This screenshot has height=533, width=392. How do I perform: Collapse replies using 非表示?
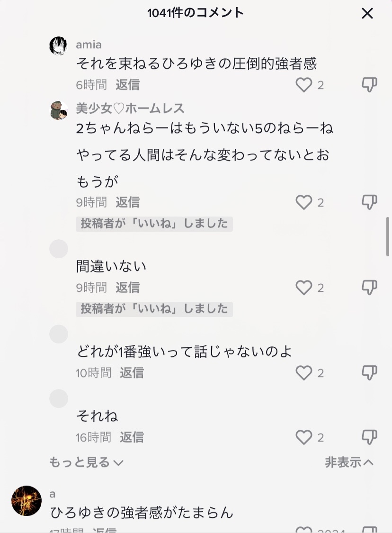349,462
